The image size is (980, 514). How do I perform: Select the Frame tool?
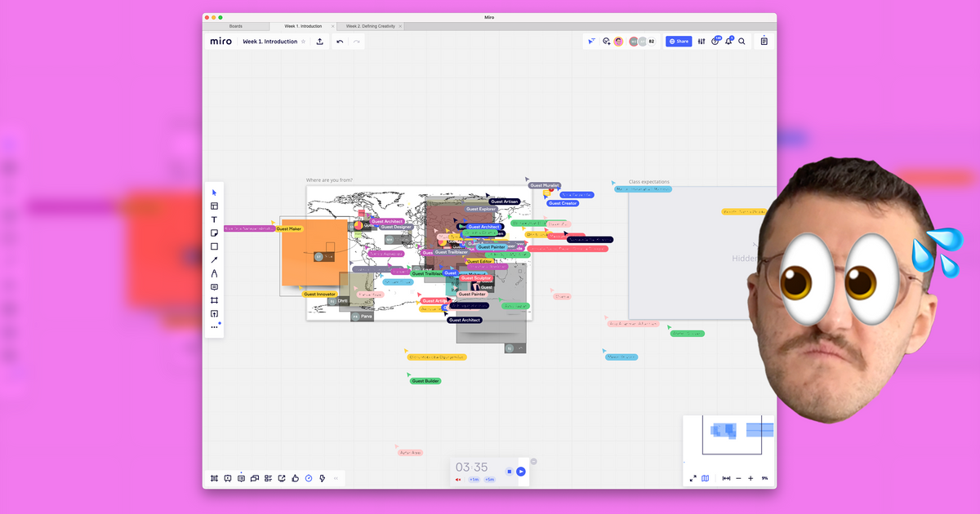215,300
